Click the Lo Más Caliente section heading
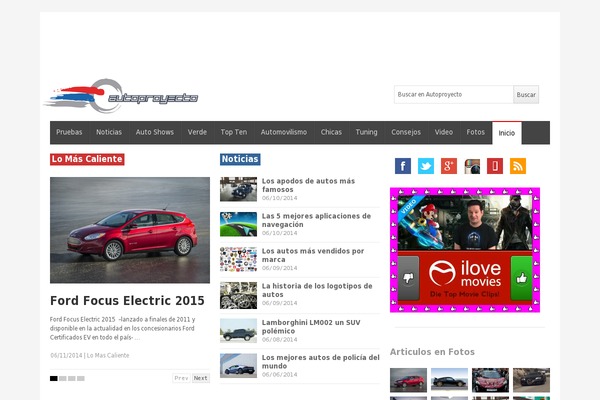 (87, 159)
